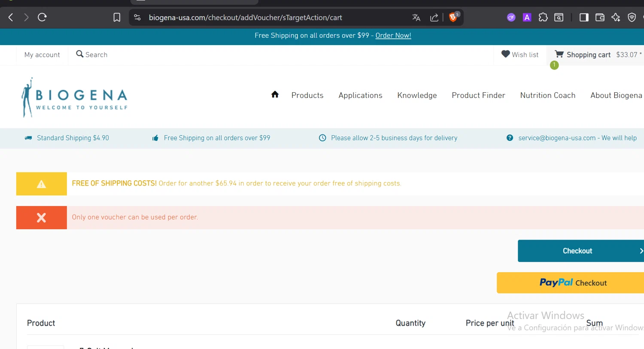Click the red X error icon
Screen dimensions: 644x349
(x=41, y=218)
